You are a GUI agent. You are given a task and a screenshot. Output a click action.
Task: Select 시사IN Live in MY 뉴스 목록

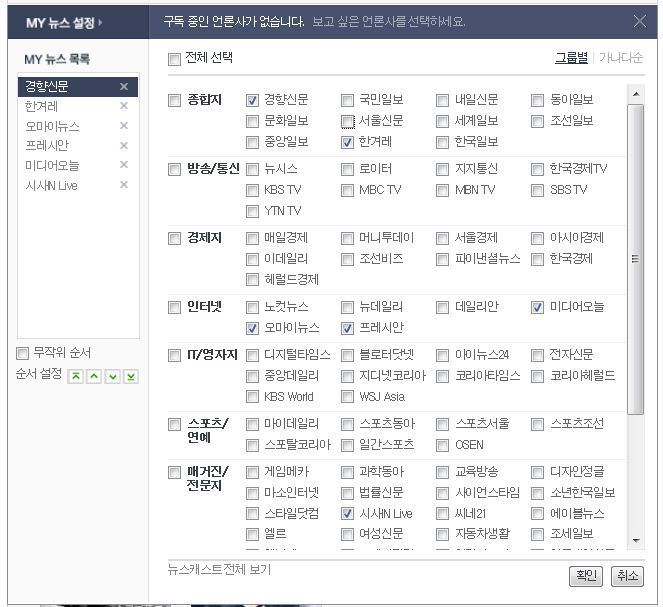[78, 185]
